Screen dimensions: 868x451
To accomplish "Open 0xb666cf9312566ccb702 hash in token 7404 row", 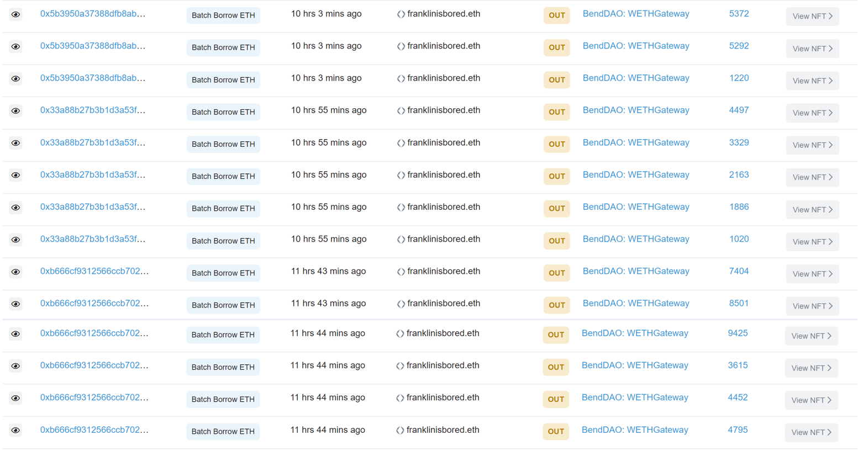I will 94,272.
